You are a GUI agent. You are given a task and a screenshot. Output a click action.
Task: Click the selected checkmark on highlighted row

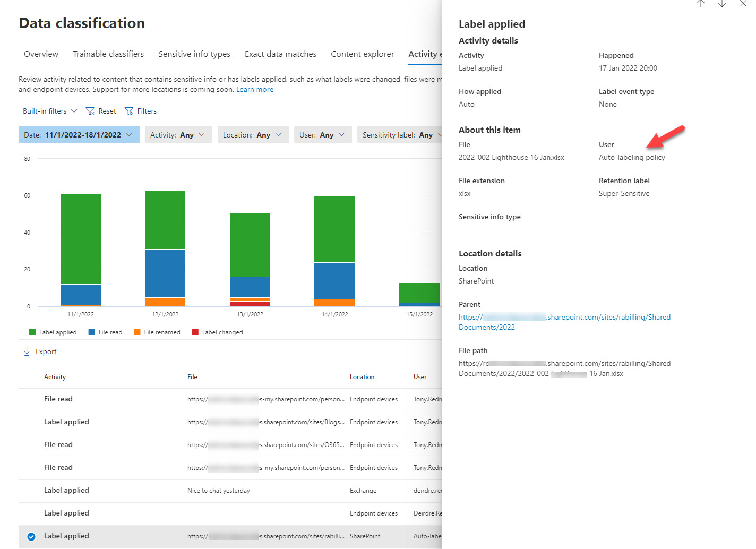(30, 536)
